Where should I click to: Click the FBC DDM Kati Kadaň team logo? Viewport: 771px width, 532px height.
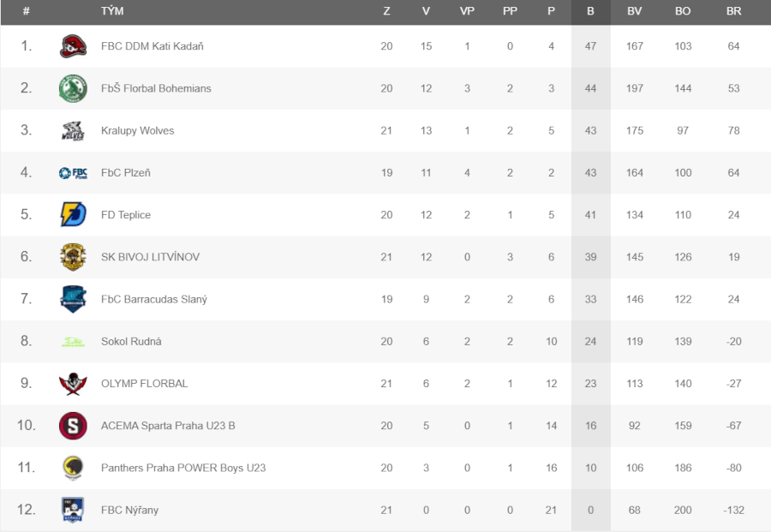click(x=73, y=46)
